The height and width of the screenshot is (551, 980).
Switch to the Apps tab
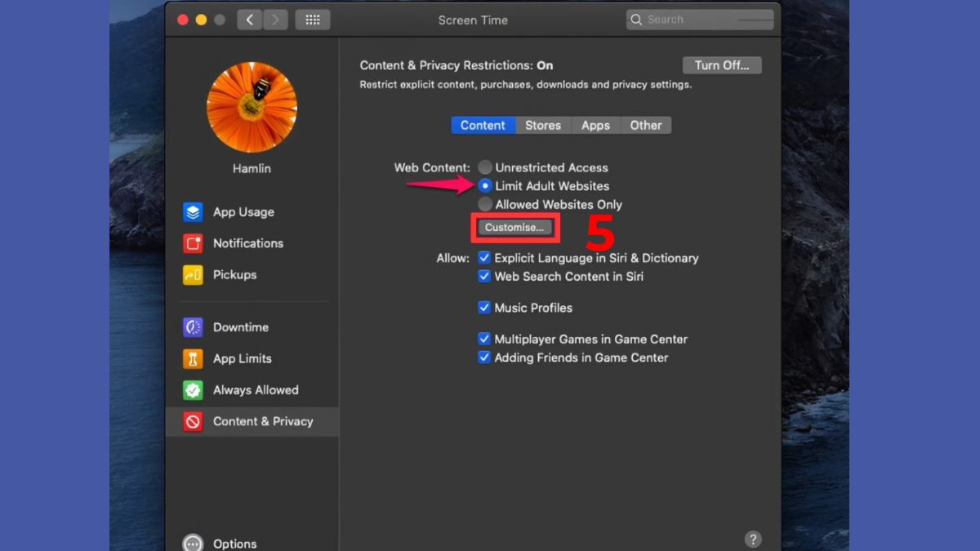coord(595,125)
